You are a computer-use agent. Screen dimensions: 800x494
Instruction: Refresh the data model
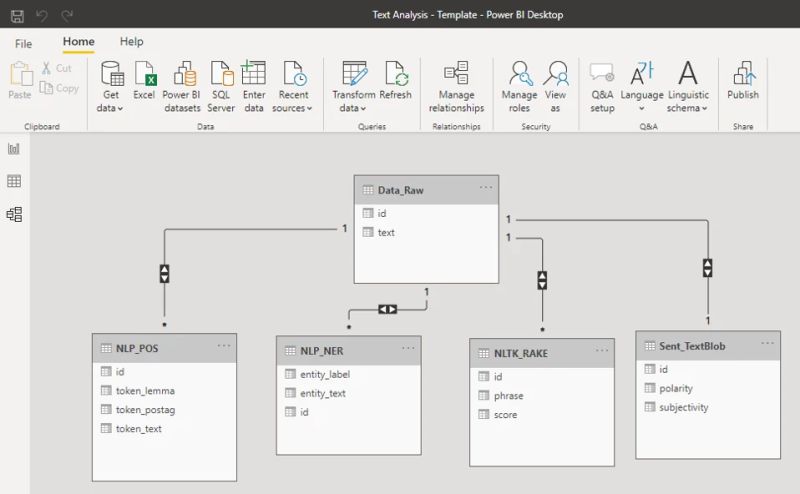coord(395,80)
